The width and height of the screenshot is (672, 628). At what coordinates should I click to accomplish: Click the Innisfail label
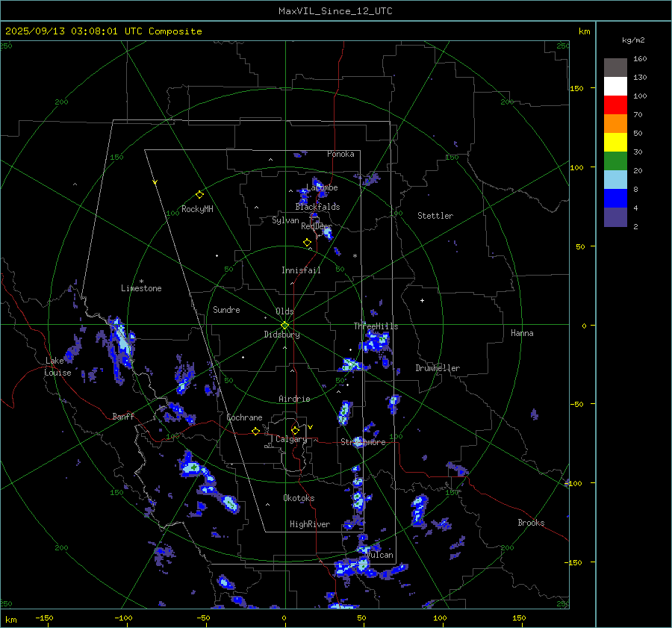point(301,270)
